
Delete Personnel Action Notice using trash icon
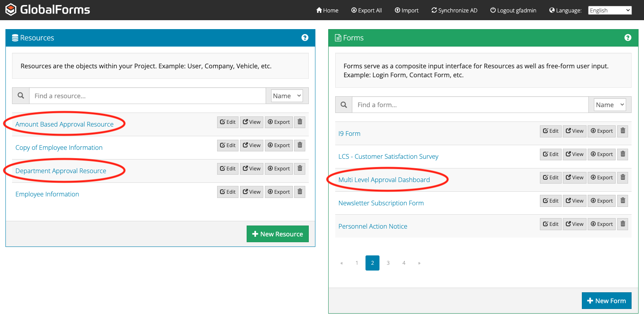coord(623,224)
